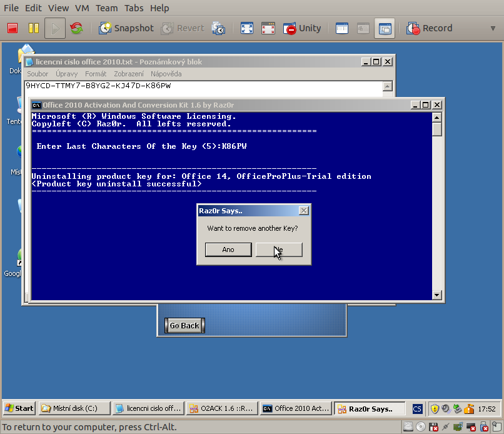Click the USB device status icon

484,426
